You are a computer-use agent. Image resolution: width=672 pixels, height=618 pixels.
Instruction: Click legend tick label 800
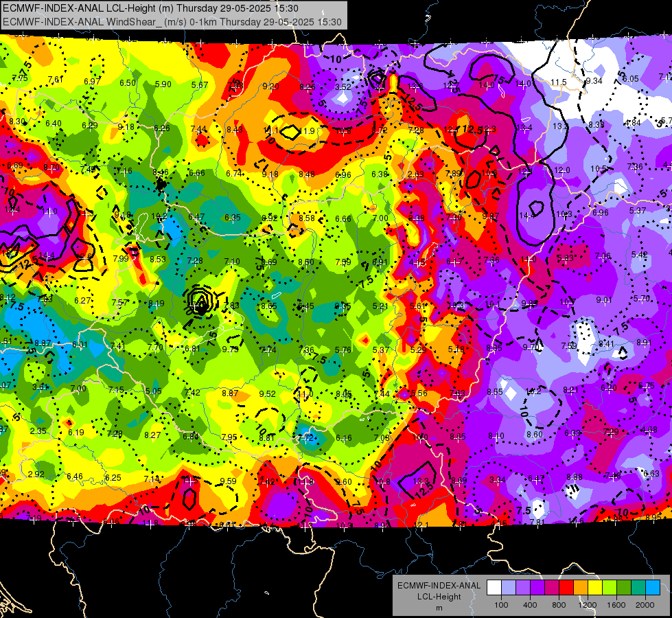(x=559, y=605)
